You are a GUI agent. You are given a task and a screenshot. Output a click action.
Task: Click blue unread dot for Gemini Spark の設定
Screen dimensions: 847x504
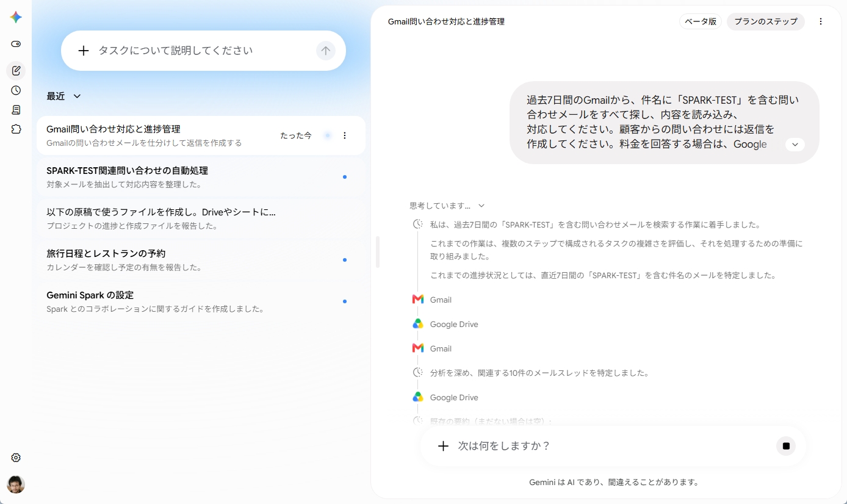click(x=345, y=301)
